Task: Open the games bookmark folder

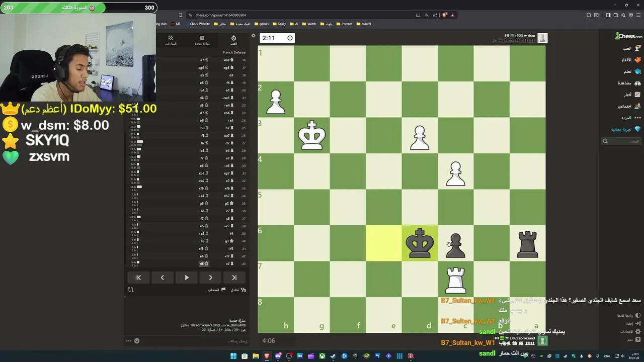Action: [262, 24]
